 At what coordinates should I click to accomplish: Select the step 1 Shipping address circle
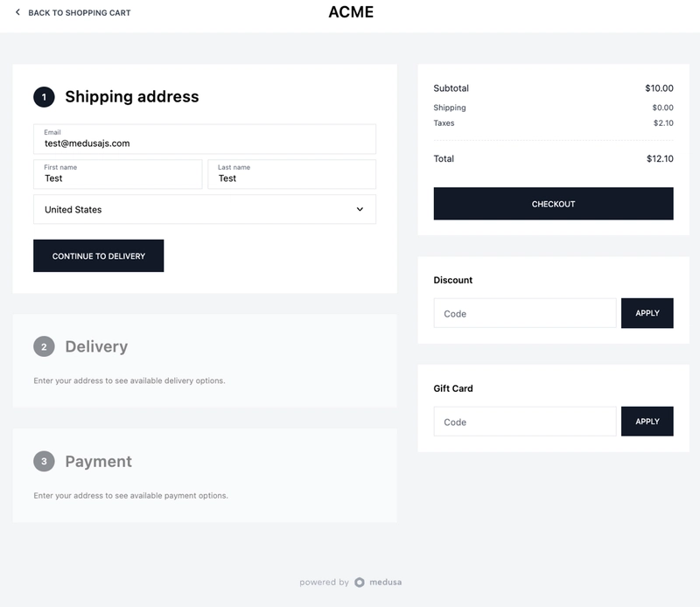(44, 97)
